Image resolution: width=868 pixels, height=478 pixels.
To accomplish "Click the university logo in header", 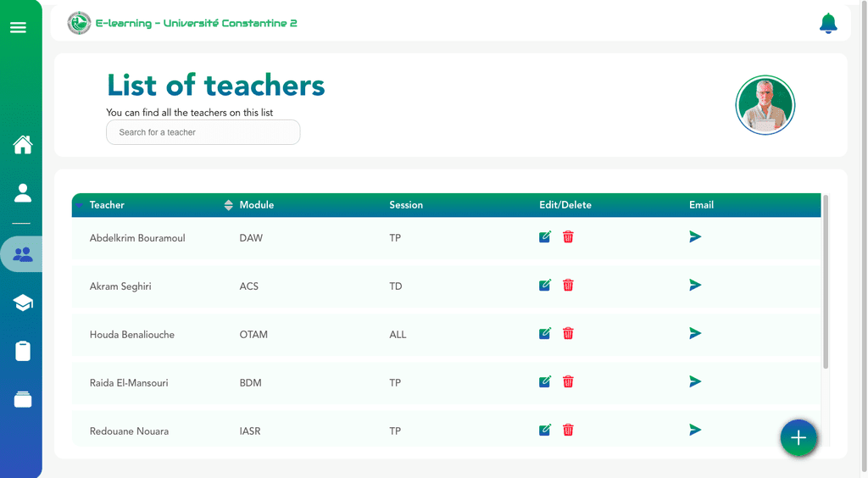I will (x=79, y=23).
